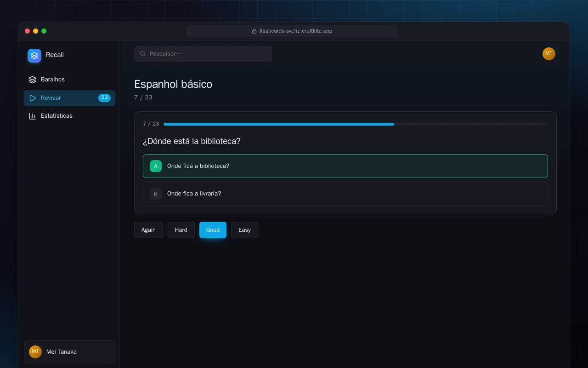Open the Baralhos section
This screenshot has width=588, height=368.
(x=69, y=80)
